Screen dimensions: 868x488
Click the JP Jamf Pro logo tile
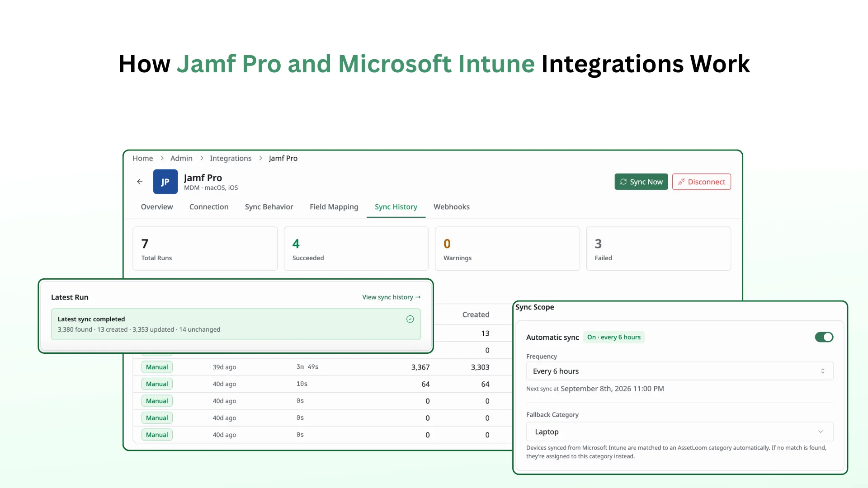point(165,182)
